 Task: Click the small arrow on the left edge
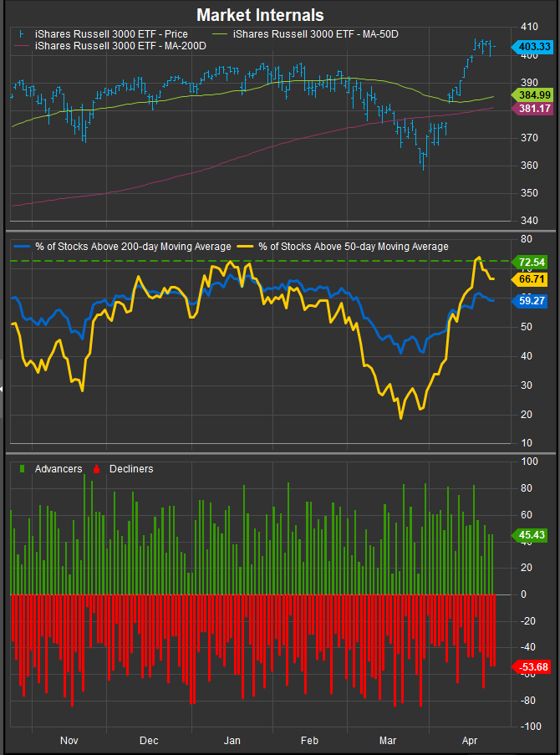point(3,389)
